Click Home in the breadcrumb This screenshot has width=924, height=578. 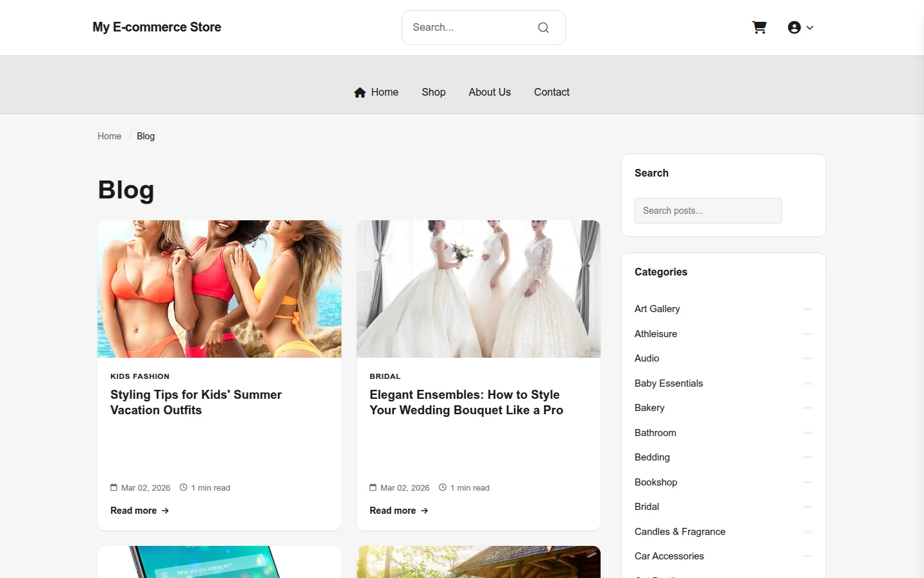(x=109, y=136)
